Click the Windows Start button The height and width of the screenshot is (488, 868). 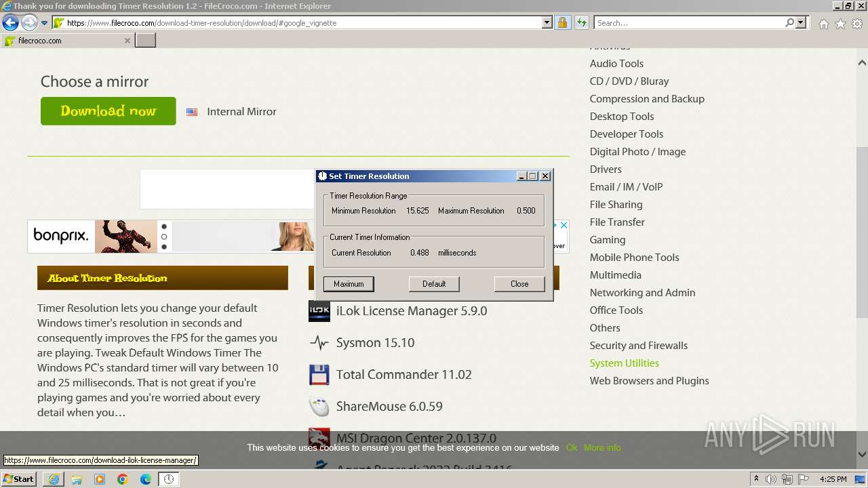[x=18, y=479]
